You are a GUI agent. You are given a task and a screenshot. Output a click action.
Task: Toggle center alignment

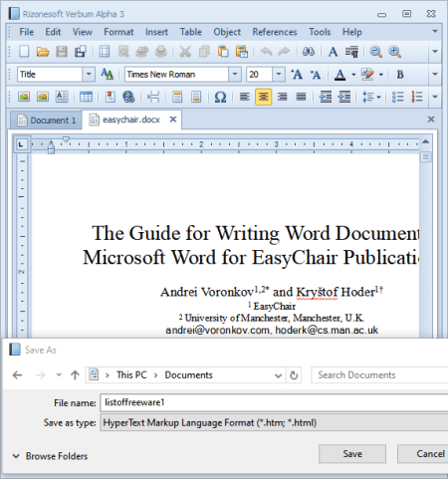264,97
